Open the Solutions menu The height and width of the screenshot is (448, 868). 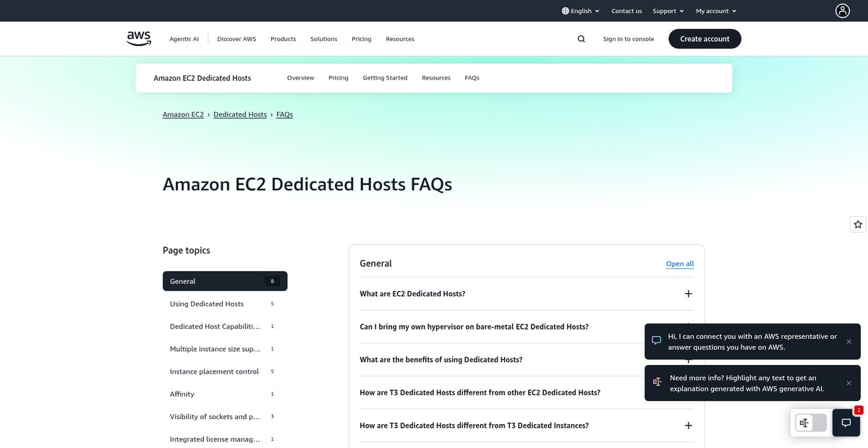[x=324, y=39]
